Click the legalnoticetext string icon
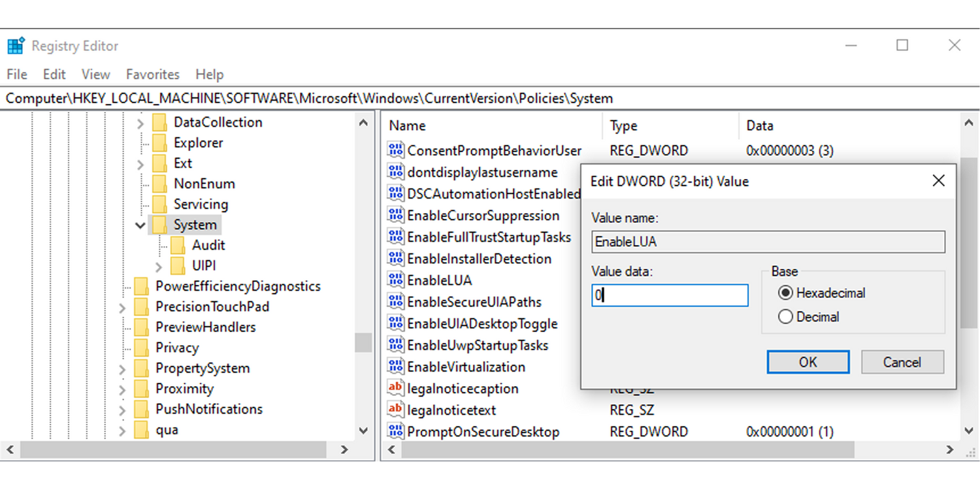The height and width of the screenshot is (490, 980). coord(396,410)
